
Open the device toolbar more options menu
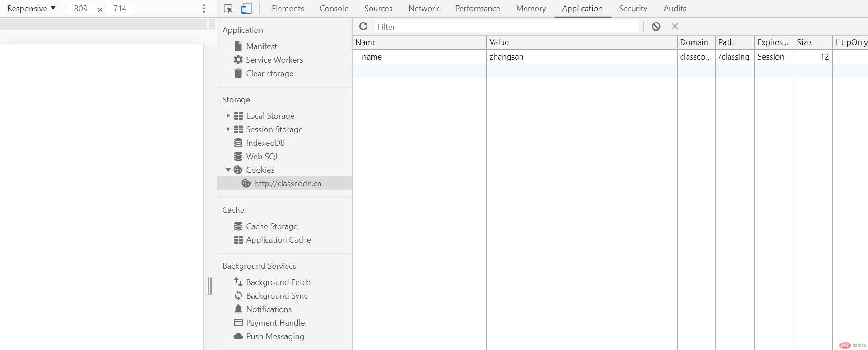pos(204,9)
